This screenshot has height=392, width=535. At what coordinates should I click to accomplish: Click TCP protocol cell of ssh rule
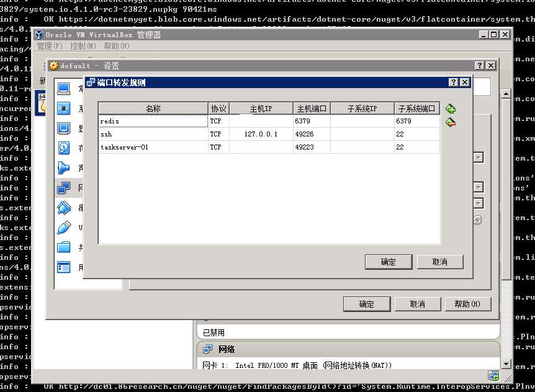click(x=218, y=134)
